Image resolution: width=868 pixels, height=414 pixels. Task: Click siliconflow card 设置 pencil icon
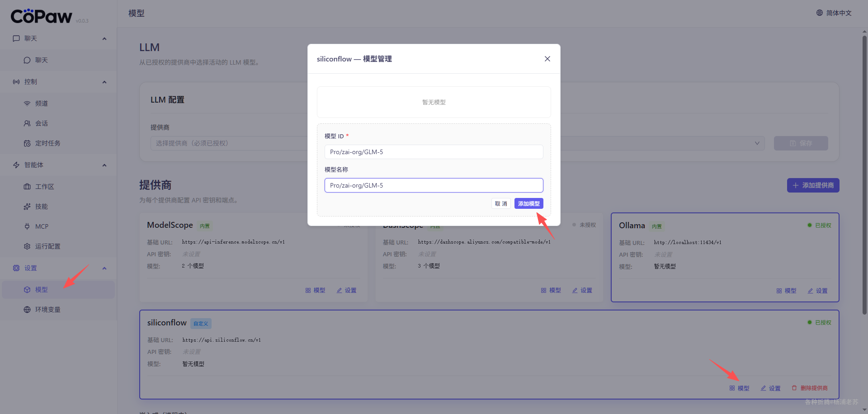pyautogui.click(x=763, y=388)
